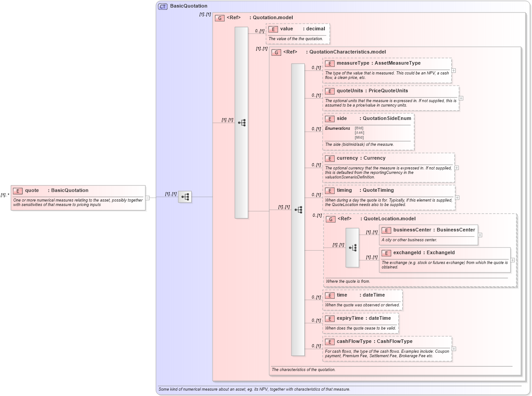Image resolution: width=532 pixels, height=396 pixels.
Task: Click 'A city or other business center.' text
Action: 409,240
